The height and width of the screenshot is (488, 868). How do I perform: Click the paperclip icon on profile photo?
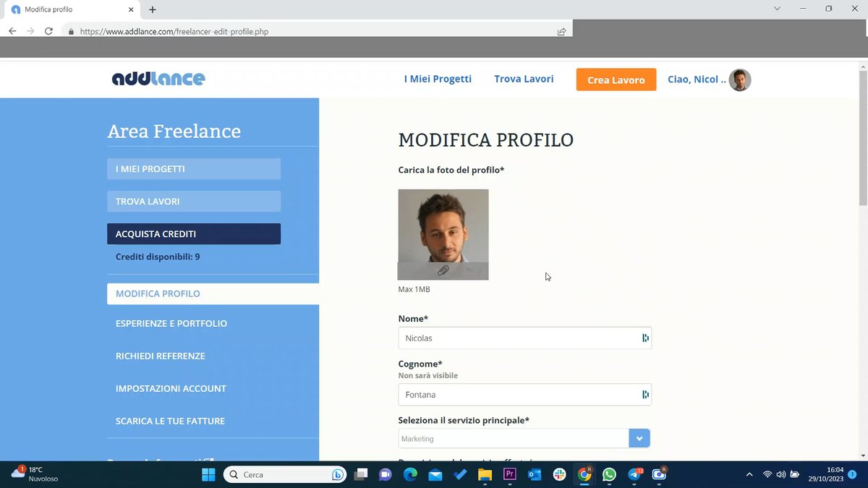coord(443,270)
